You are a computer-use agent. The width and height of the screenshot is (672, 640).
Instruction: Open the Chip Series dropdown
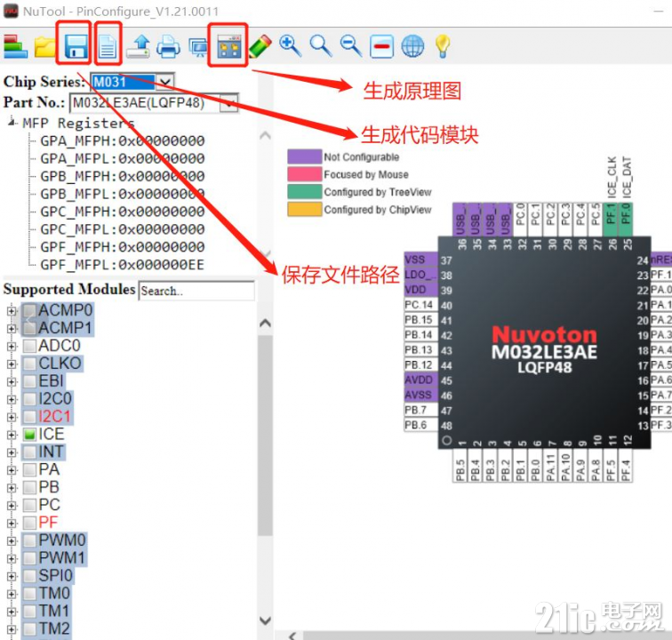coord(165,82)
